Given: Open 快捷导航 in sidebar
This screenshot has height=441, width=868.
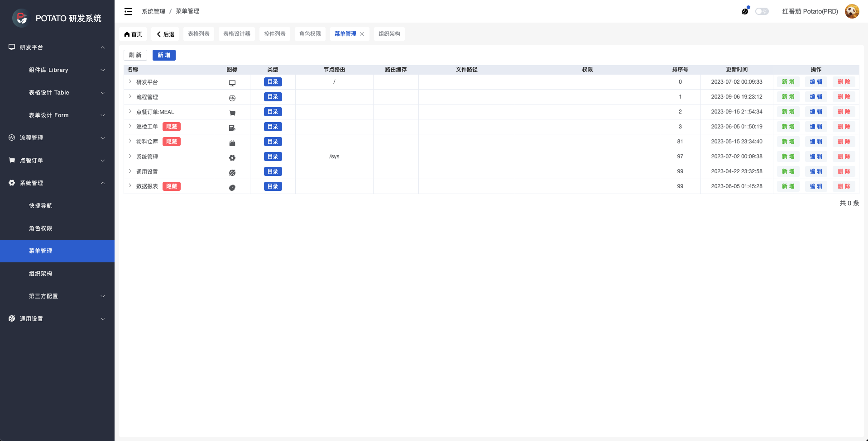Looking at the screenshot, I should pos(57,206).
